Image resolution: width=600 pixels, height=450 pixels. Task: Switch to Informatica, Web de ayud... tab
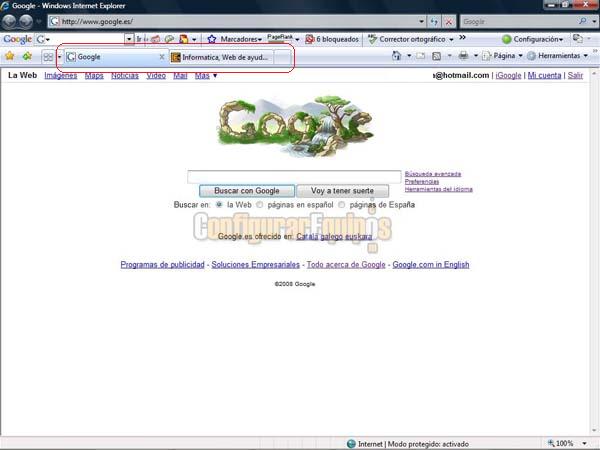[x=221, y=57]
